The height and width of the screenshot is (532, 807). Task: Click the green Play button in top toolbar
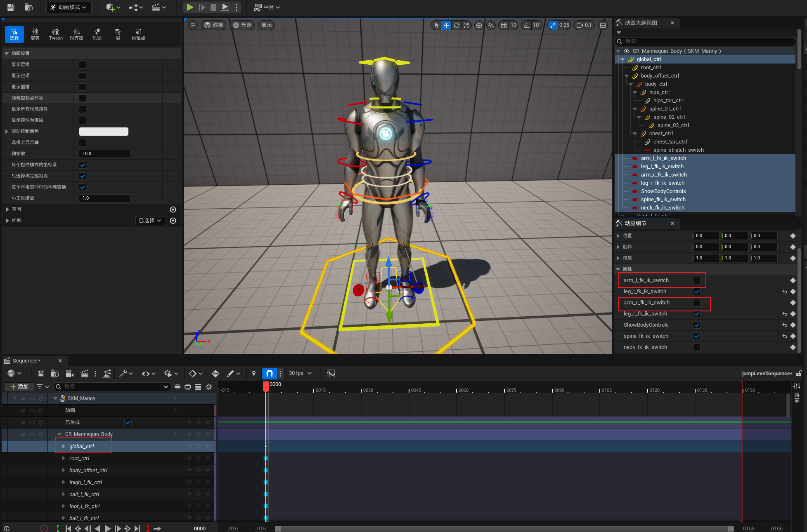[x=190, y=7]
